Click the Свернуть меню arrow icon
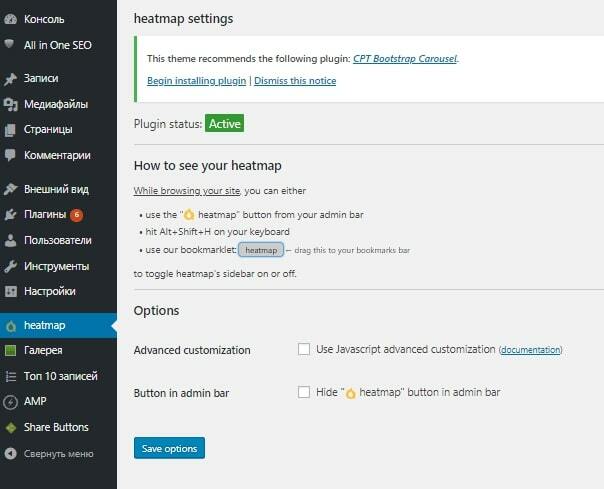Screen dimensions: 604x489 [x=10, y=454]
